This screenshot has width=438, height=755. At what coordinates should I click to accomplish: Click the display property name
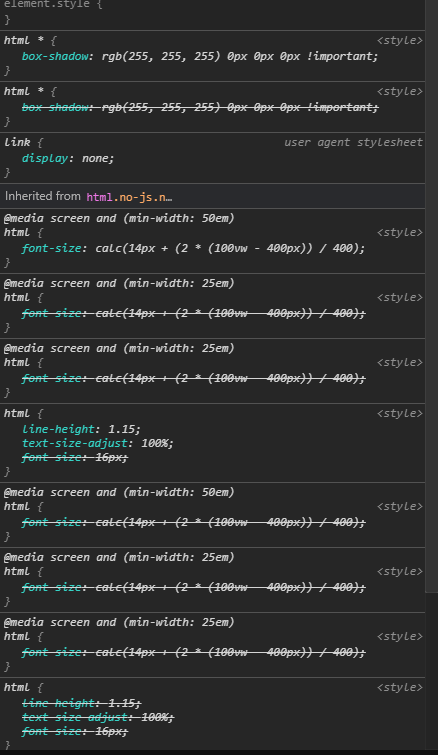click(45, 158)
